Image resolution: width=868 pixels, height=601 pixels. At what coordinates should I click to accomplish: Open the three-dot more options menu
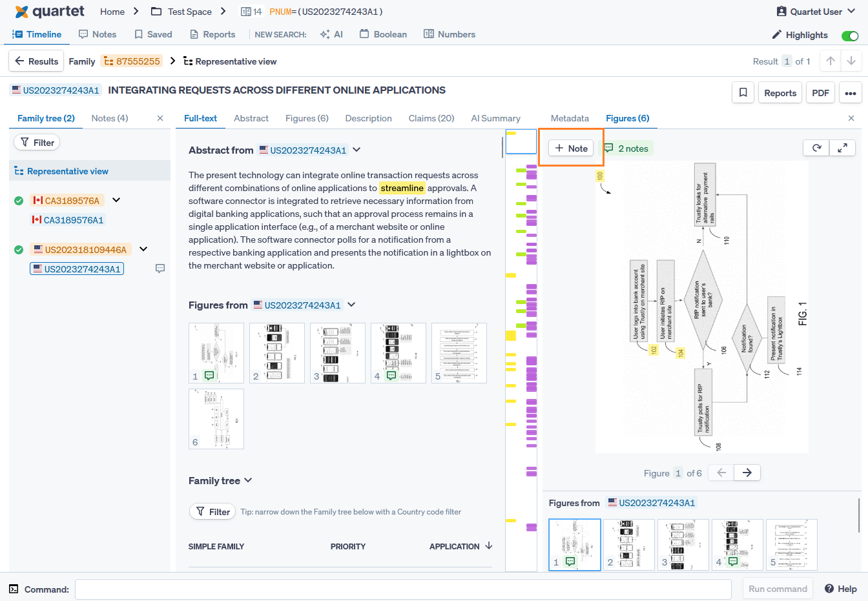click(851, 93)
